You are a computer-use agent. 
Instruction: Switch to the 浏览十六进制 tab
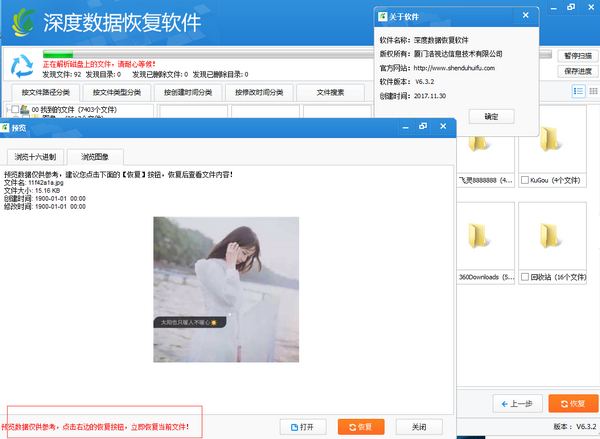[36, 157]
